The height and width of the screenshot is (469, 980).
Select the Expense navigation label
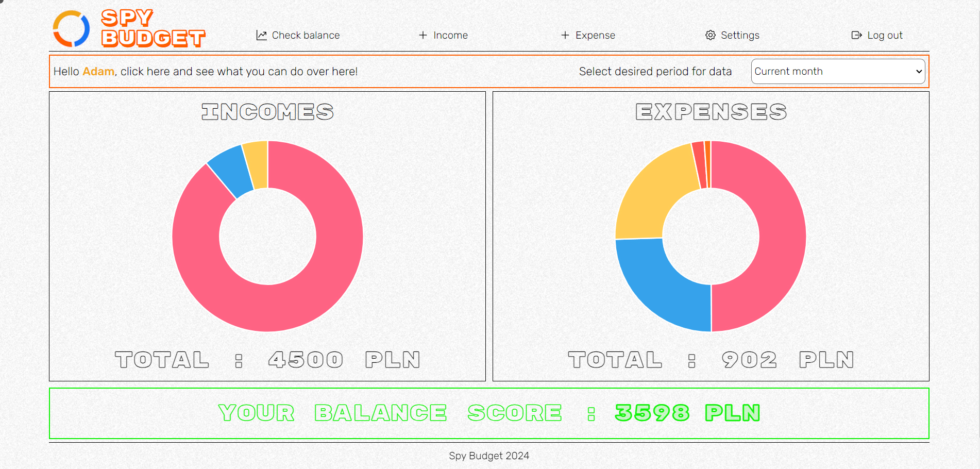click(595, 35)
